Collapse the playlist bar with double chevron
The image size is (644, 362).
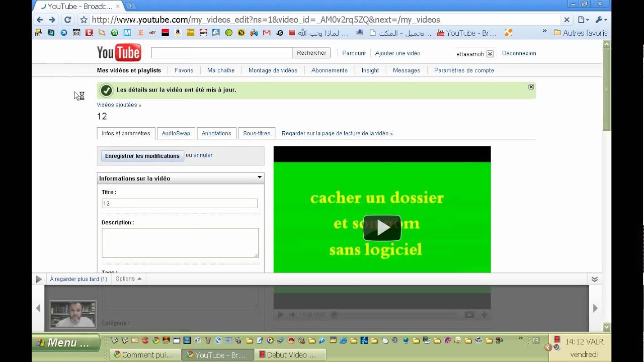pyautogui.click(x=594, y=279)
